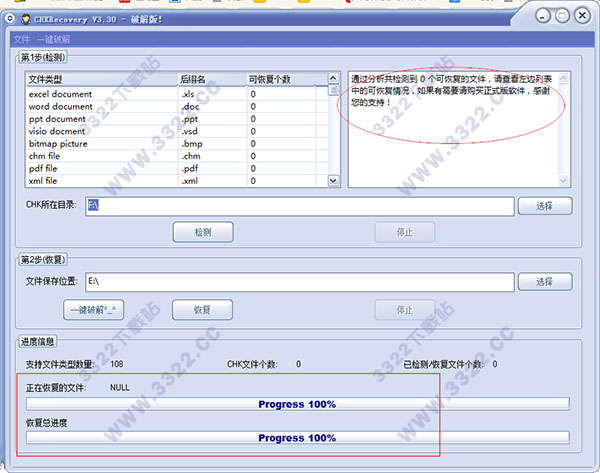600x473 pixels.
Task: Click 选择 next to CHK所在目录
Action: (x=545, y=206)
